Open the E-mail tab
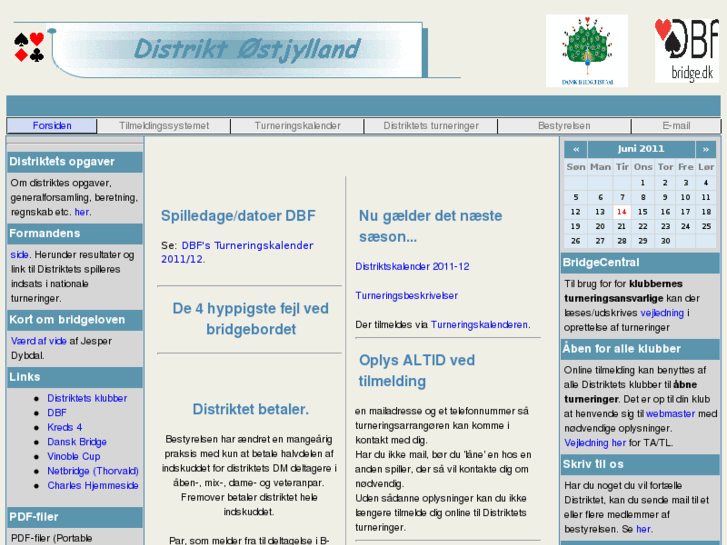The height and width of the screenshot is (545, 727). [676, 126]
